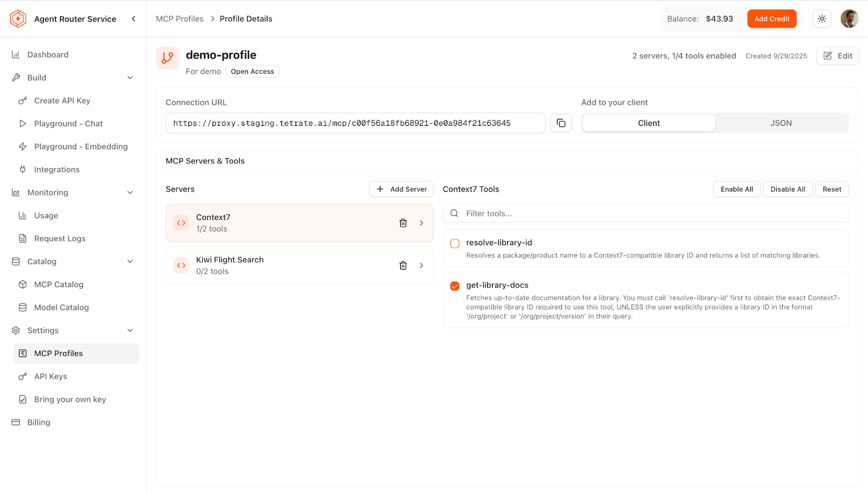
Task: Switch to the JSON client view
Action: pos(781,123)
